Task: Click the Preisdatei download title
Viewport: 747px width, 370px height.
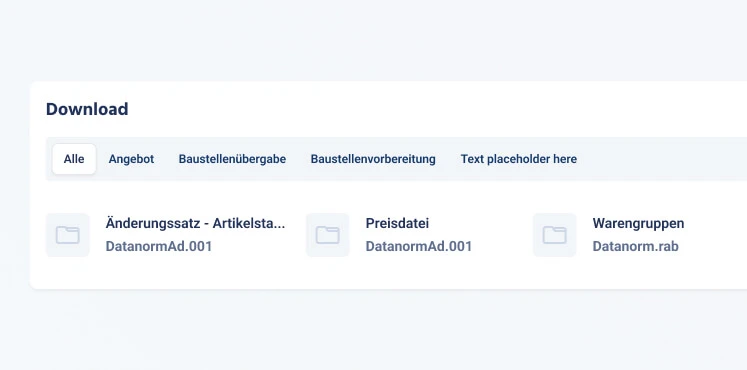Action: point(397,223)
